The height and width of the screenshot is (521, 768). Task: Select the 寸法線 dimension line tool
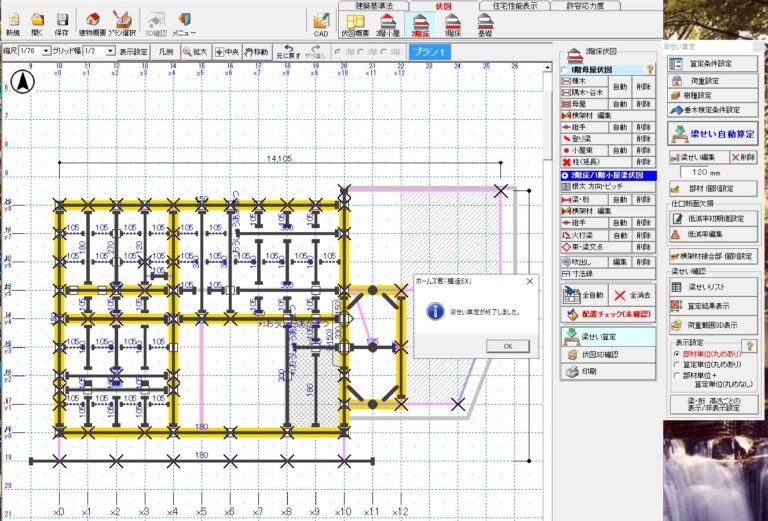607,274
